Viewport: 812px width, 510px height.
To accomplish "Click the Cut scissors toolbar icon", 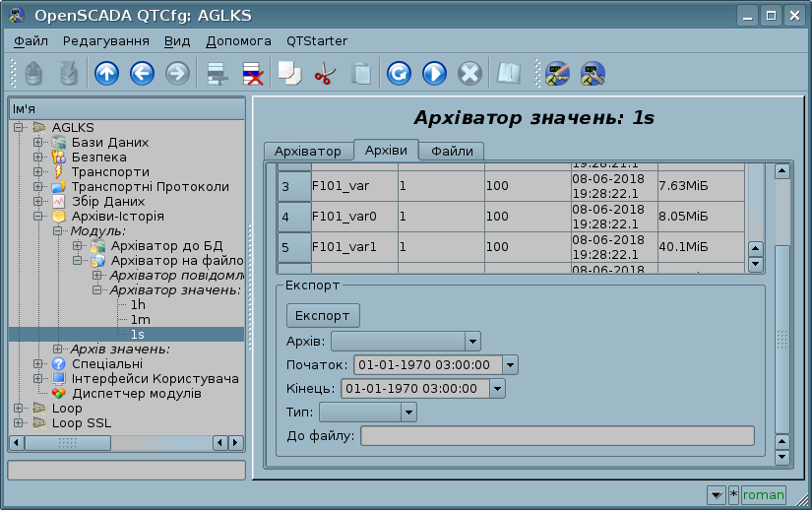I will pos(325,73).
